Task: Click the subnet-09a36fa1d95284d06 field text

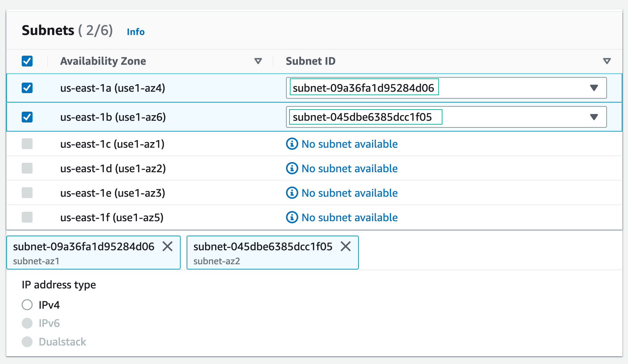Action: (x=363, y=88)
